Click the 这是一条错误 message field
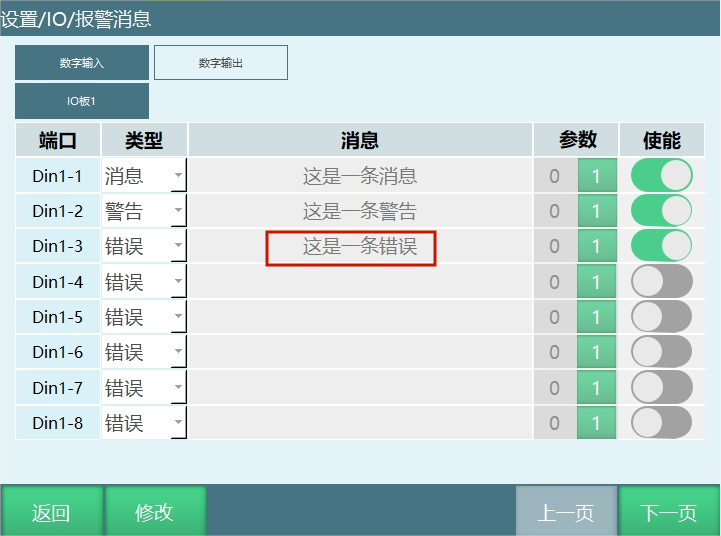 pyautogui.click(x=360, y=246)
